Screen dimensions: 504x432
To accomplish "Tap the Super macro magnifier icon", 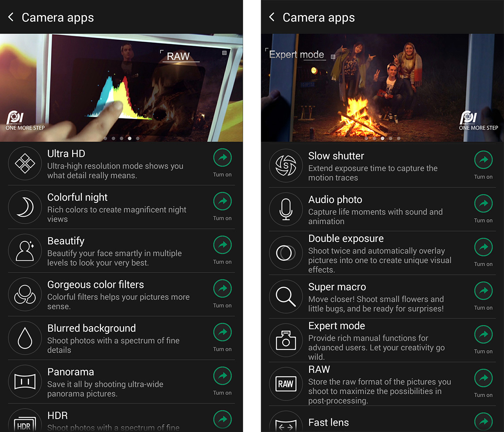I will click(286, 296).
